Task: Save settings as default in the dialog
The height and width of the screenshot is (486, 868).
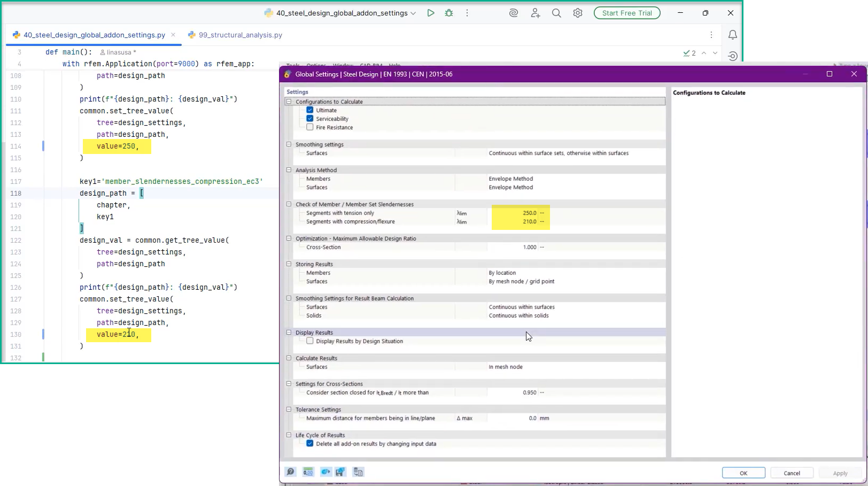Action: coord(340,472)
